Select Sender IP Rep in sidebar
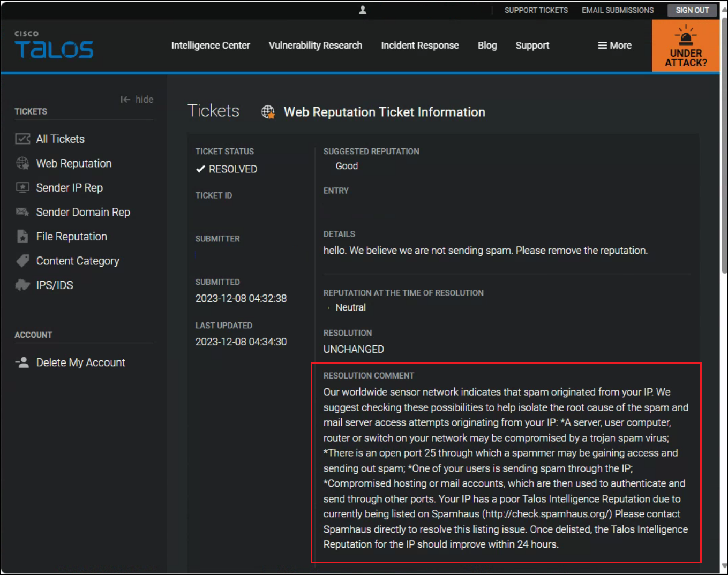The image size is (728, 575). (x=70, y=188)
